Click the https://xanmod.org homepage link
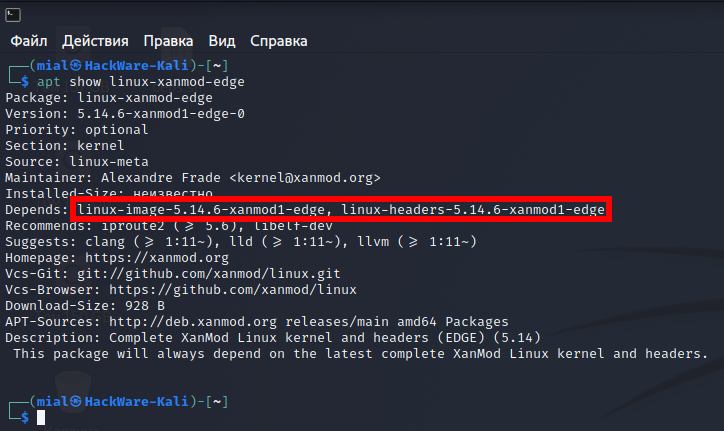Screen dimensions: 724x431 [157, 258]
